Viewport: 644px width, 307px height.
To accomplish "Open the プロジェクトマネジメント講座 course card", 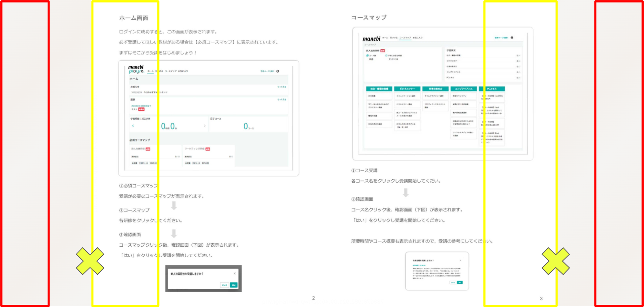I will coord(435,105).
